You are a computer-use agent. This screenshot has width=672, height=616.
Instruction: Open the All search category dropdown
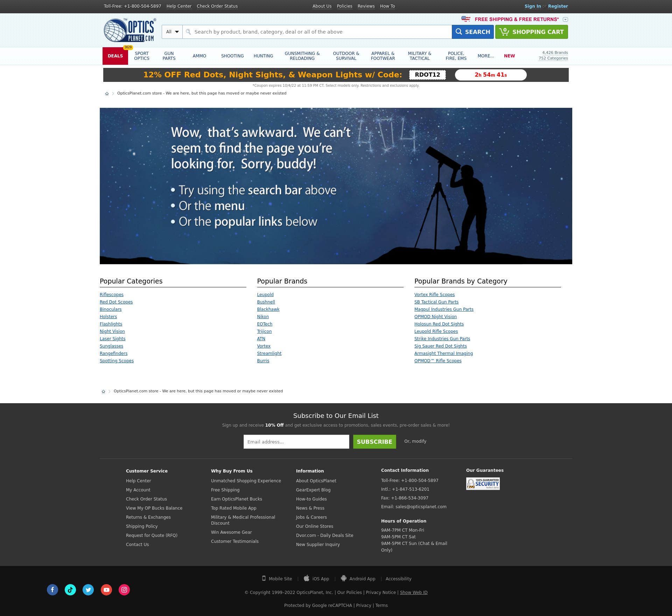point(172,32)
